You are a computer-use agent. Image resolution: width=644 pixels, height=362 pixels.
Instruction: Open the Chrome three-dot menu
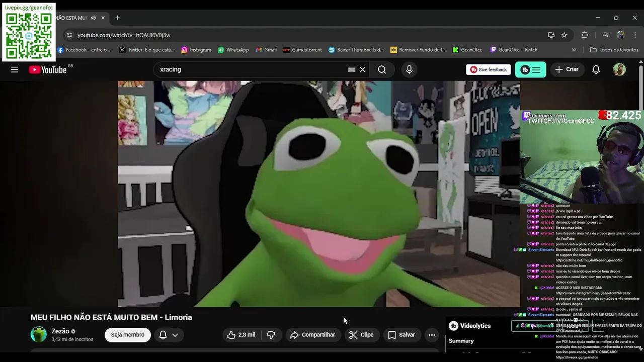tap(635, 35)
